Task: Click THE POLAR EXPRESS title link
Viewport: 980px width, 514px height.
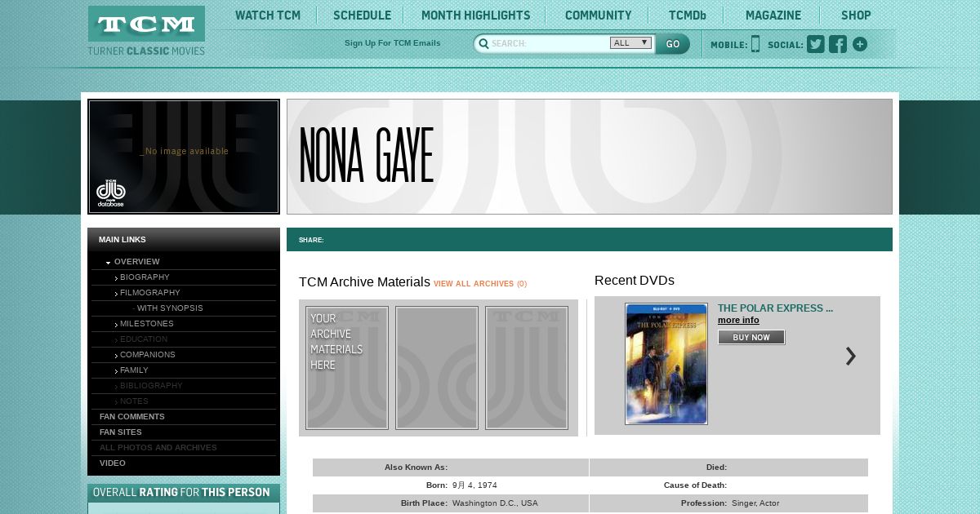Action: coord(775,308)
